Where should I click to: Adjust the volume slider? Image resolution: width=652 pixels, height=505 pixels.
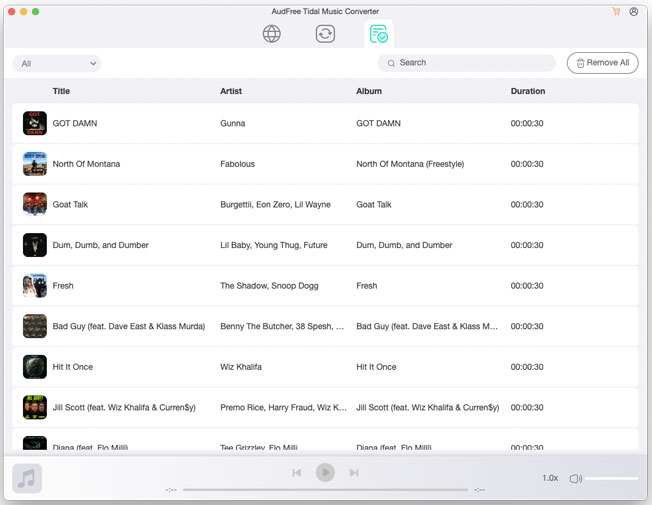pyautogui.click(x=612, y=478)
